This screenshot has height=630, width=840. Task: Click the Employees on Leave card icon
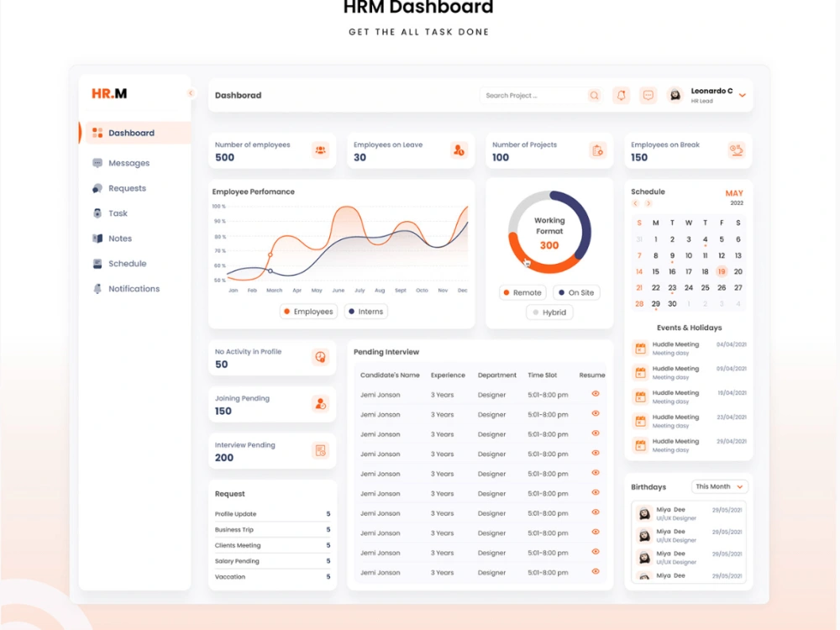pos(459,150)
